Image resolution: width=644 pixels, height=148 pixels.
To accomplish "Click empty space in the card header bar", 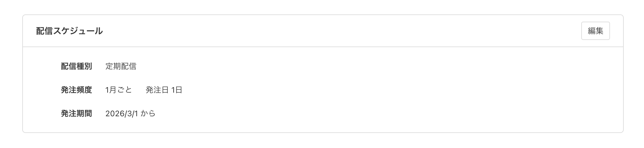I will pos(327,31).
